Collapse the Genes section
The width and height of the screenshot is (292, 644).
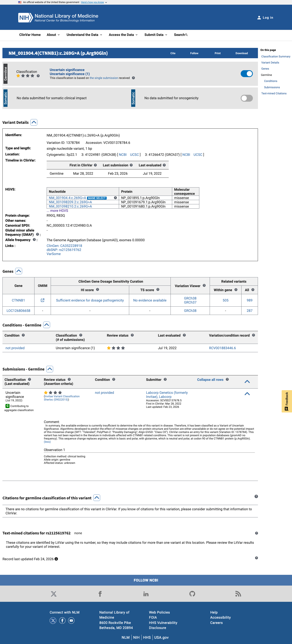pos(19,271)
